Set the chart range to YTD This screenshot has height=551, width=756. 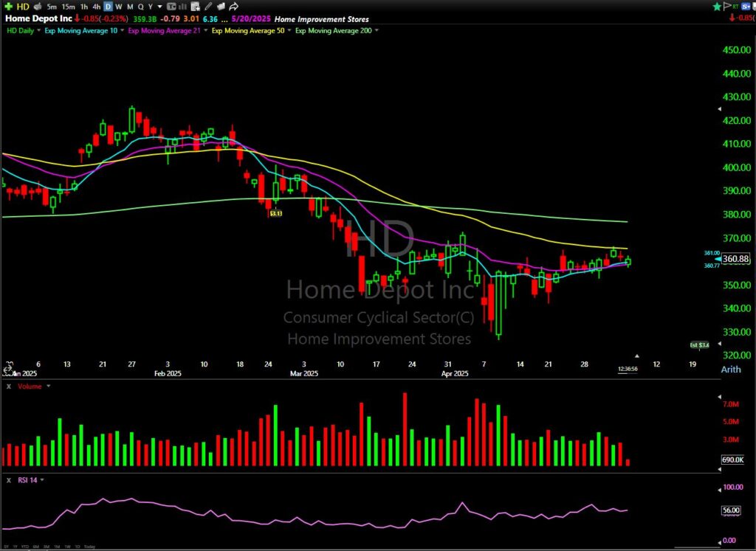coord(24,547)
